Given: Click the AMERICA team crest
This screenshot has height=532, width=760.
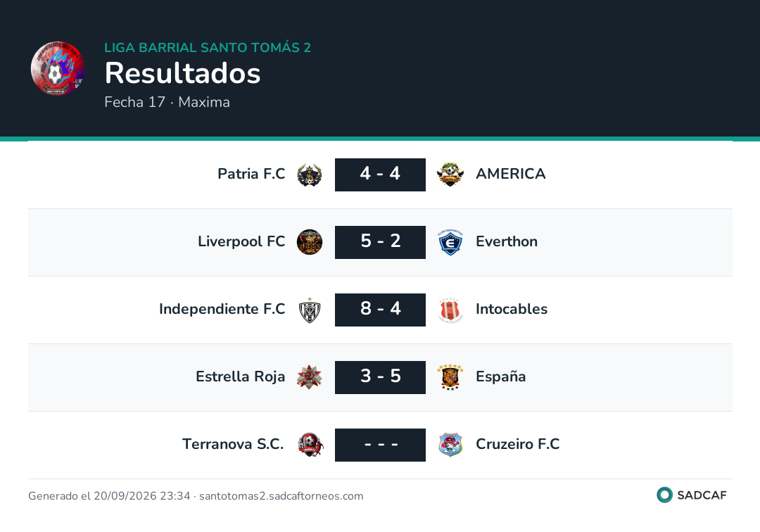Looking at the screenshot, I should pyautogui.click(x=450, y=175).
